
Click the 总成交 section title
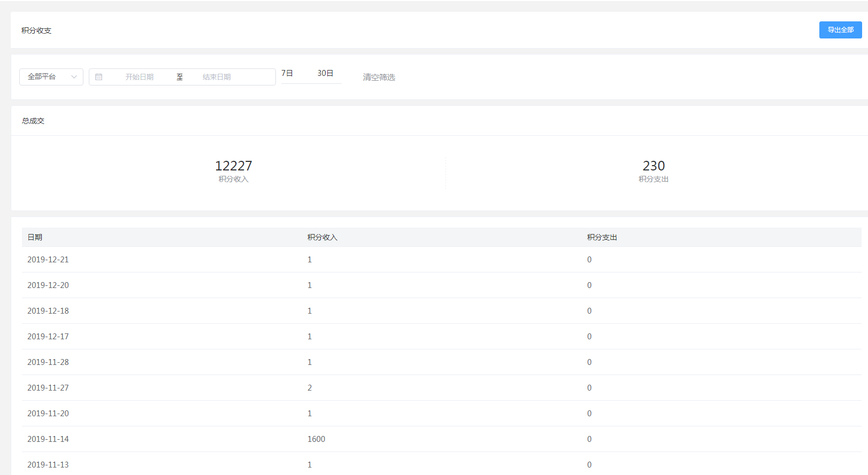(33, 121)
